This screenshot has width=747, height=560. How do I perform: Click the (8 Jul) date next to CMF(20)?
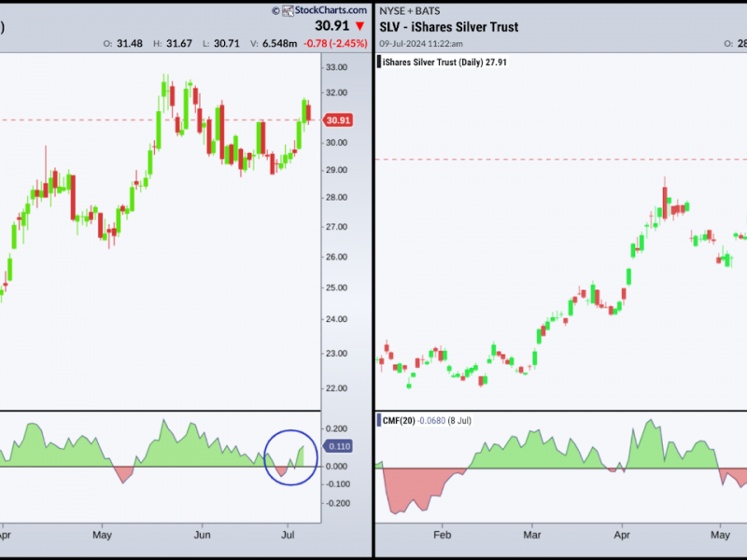(x=459, y=421)
